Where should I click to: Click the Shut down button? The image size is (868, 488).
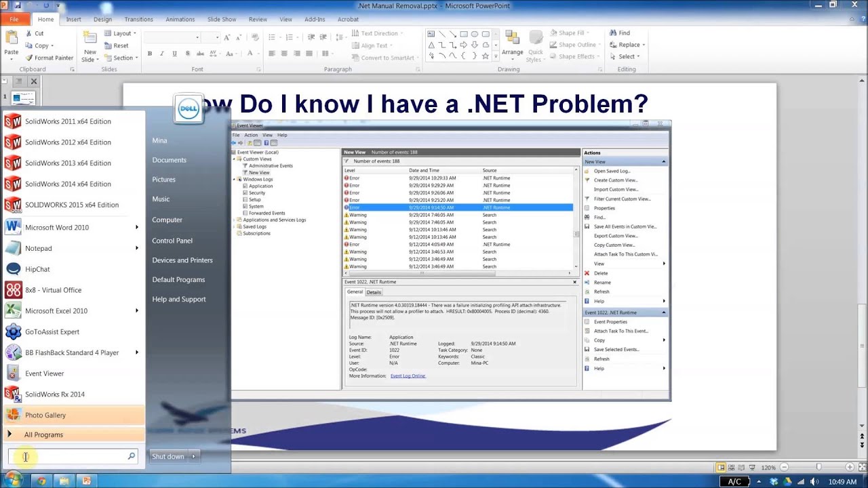click(168, 456)
